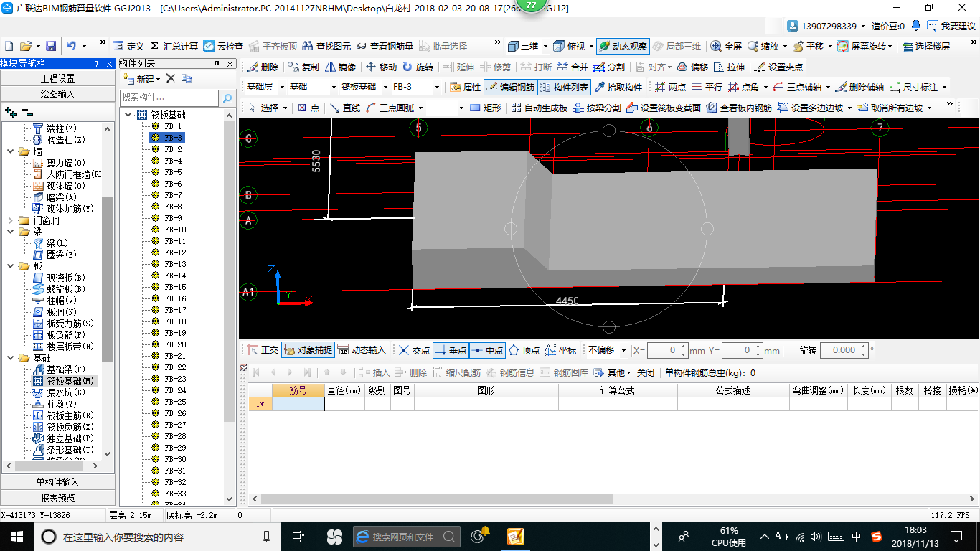980x551 pixels.
Task: Collapse 筏板基础 tree root in component list
Action: [128, 115]
